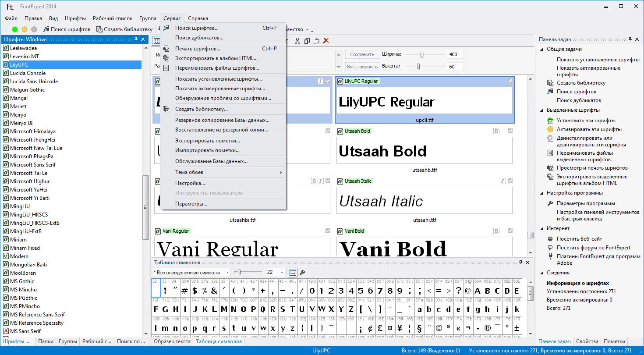Close the Панель задач panel
644x355 pixels.
point(637,39)
